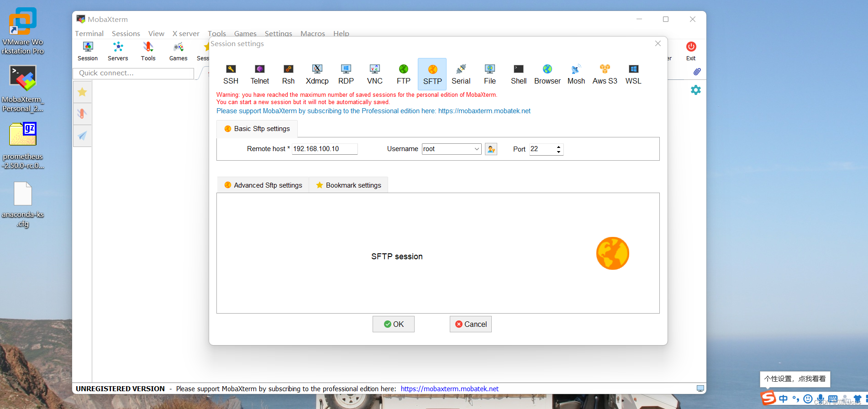
Task: Open MobaXterm Personal desktop shortcut
Action: point(23,88)
